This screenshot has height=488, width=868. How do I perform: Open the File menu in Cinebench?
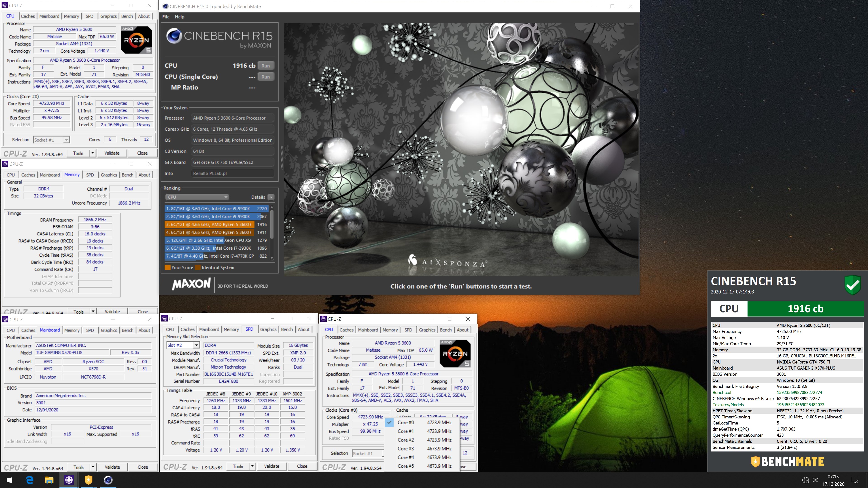point(166,17)
